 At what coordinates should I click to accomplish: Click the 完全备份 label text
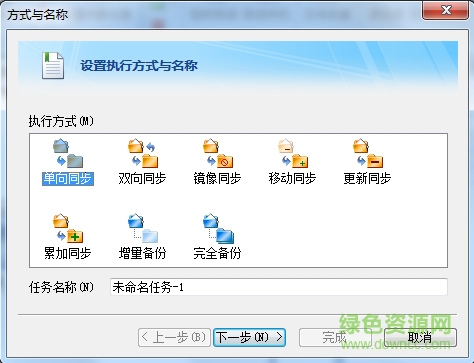[217, 253]
